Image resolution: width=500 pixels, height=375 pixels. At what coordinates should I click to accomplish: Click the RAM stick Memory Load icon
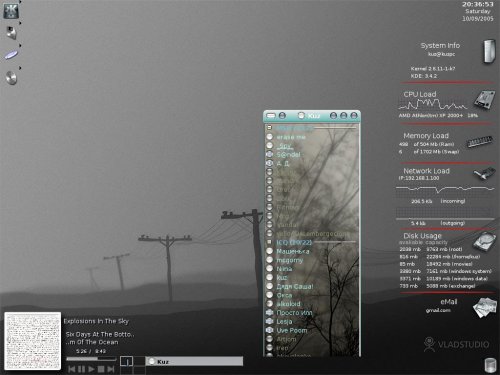(480, 142)
